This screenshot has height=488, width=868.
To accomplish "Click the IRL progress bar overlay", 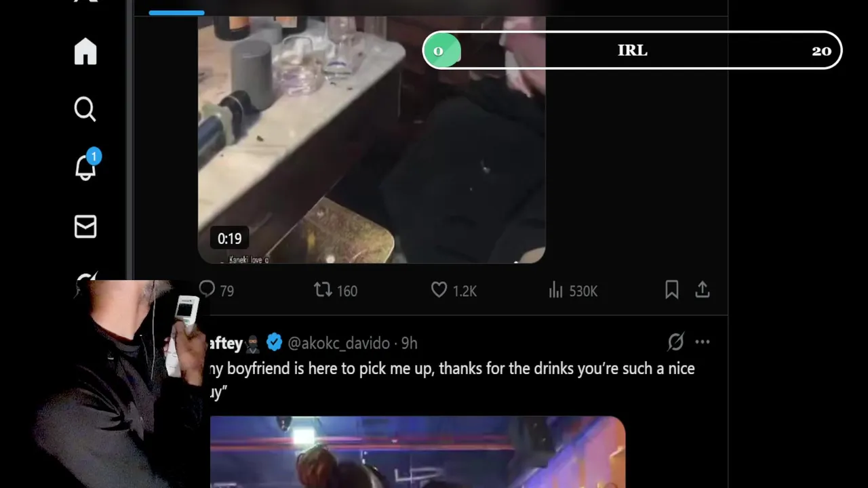I will point(632,51).
